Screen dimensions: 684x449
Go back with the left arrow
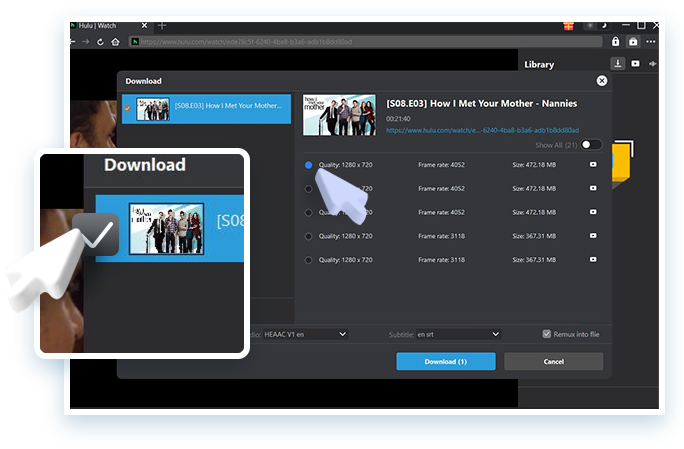click(x=73, y=42)
